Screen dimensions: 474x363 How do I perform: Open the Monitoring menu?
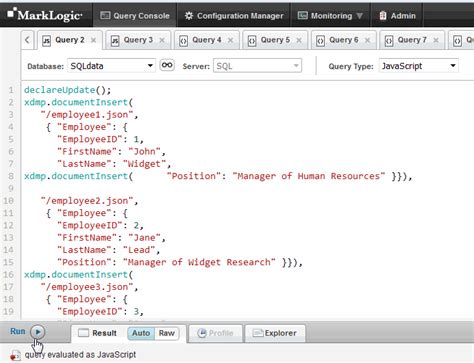330,16
